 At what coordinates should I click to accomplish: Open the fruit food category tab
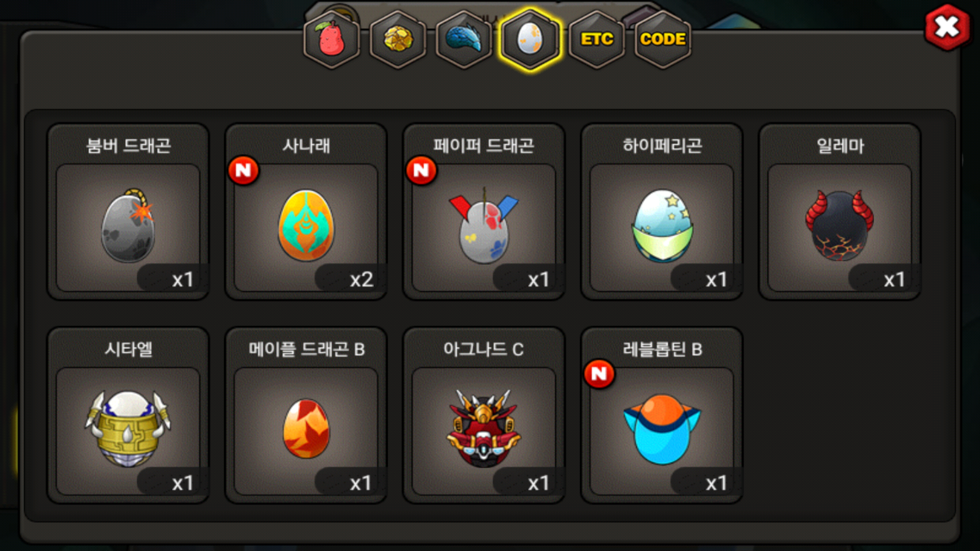tap(332, 39)
